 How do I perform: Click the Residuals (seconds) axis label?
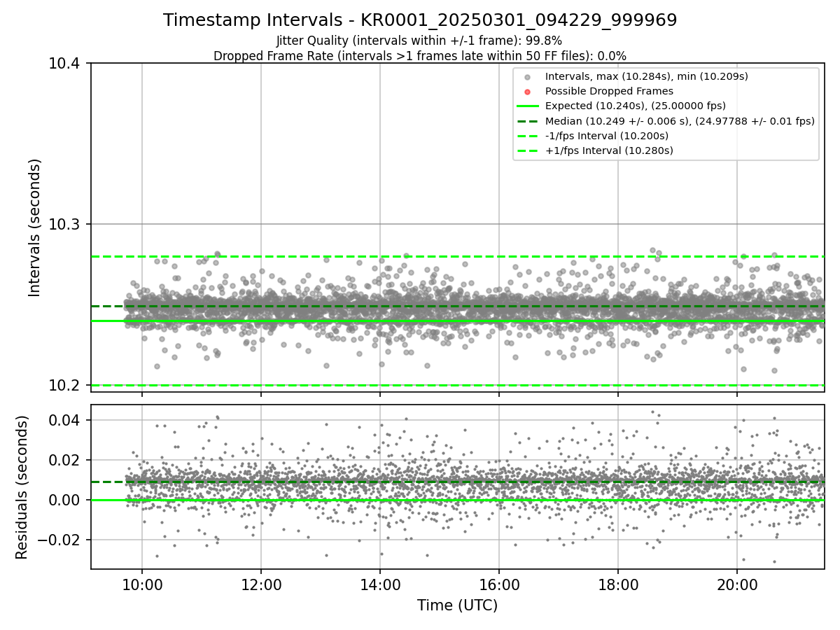tap(22, 487)
